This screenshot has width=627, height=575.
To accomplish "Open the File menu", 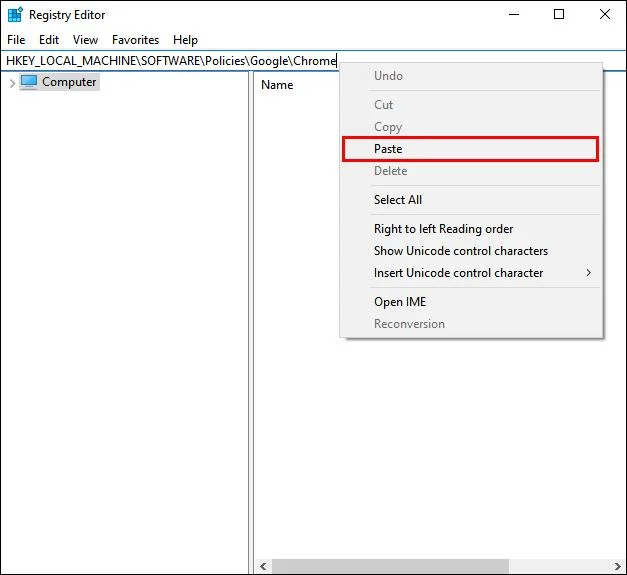I will [x=16, y=40].
